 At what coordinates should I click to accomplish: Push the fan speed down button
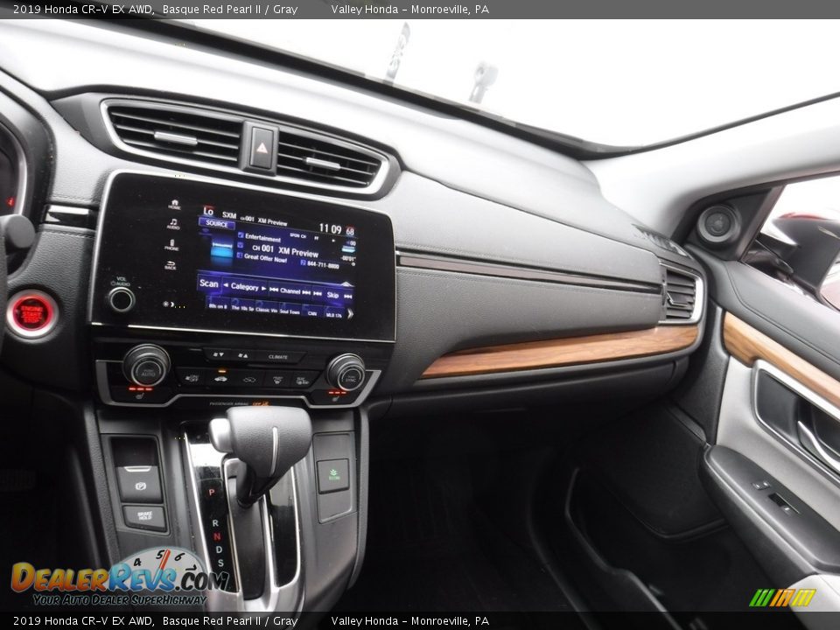[218, 354]
